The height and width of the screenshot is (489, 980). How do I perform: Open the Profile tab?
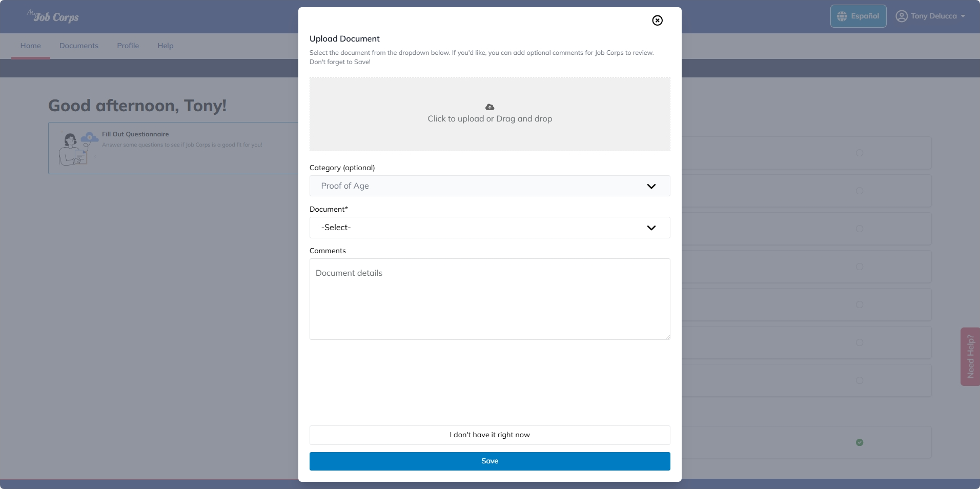(x=128, y=46)
